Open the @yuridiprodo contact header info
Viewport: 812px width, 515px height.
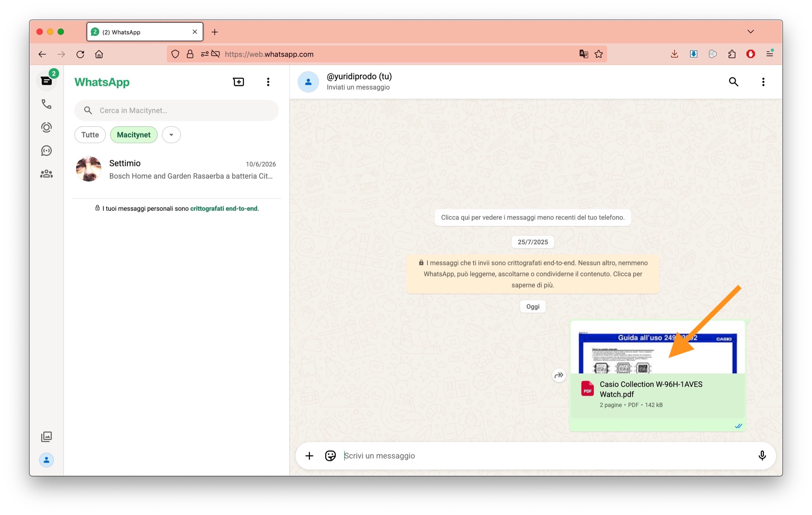coord(359,82)
